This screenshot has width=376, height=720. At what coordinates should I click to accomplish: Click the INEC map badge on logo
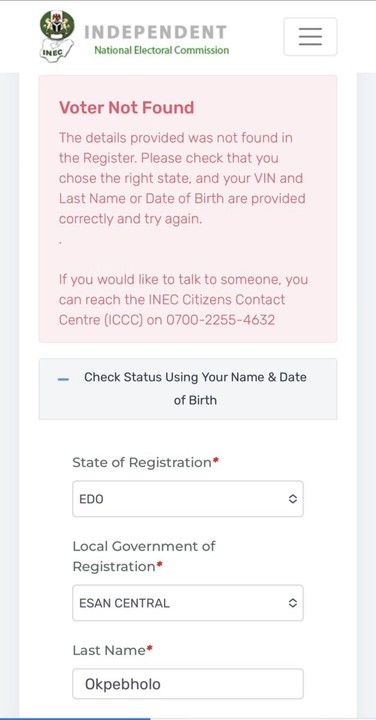click(x=56, y=50)
